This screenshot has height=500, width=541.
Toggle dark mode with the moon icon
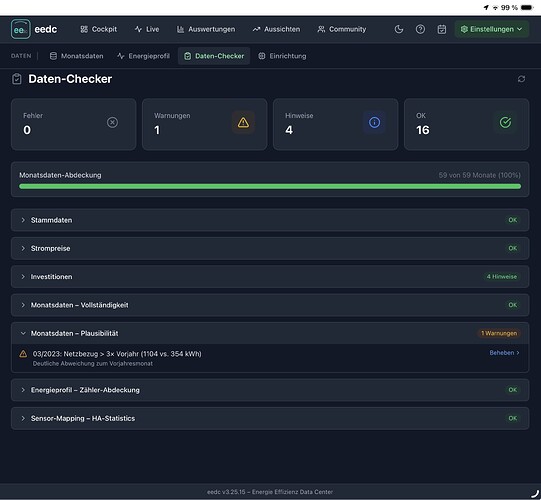pyautogui.click(x=399, y=29)
